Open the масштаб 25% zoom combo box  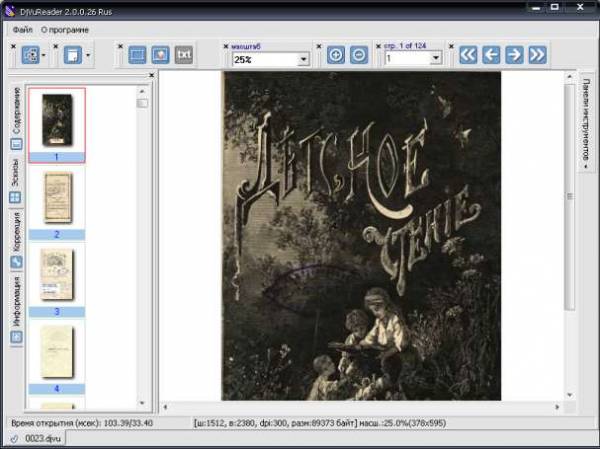click(x=271, y=60)
